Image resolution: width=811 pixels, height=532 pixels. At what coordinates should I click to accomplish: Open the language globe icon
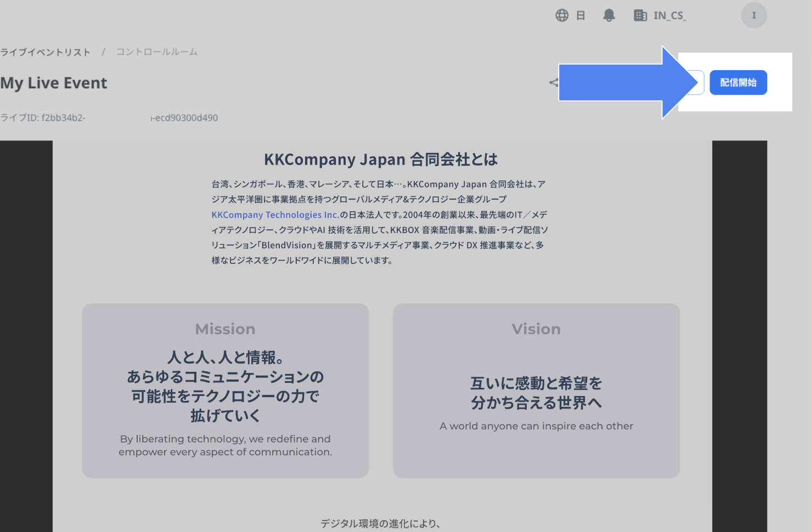(x=562, y=15)
